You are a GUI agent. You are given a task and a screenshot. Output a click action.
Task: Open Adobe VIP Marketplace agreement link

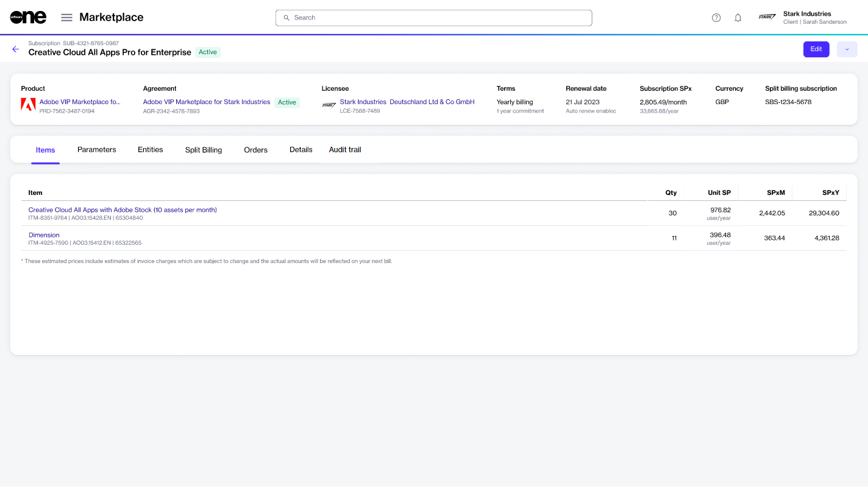click(x=207, y=102)
